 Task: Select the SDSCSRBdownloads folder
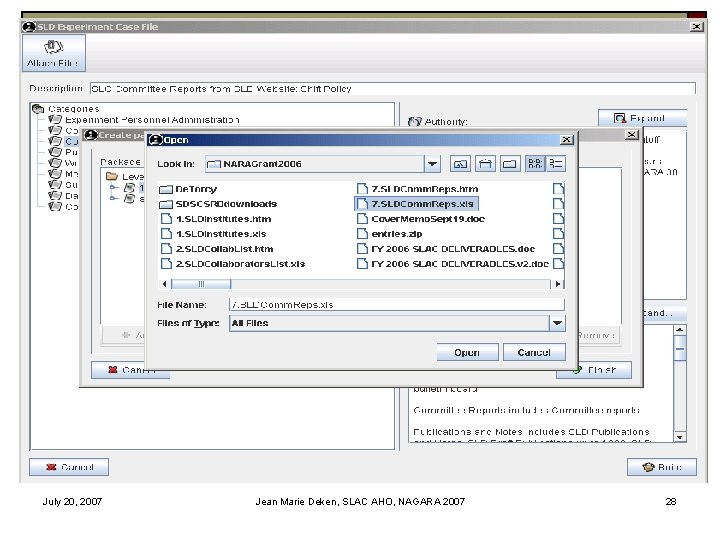[x=218, y=204]
